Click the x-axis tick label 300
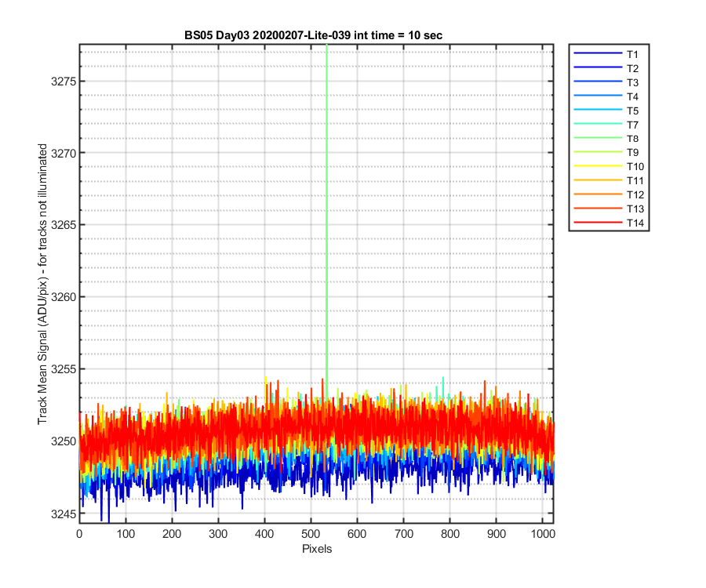 tap(218, 534)
